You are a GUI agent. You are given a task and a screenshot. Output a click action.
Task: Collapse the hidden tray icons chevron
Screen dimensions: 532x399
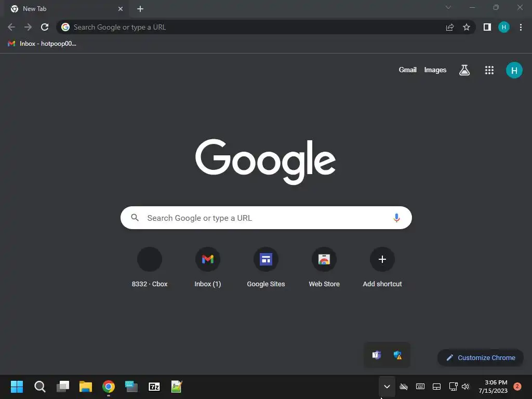coord(387,387)
